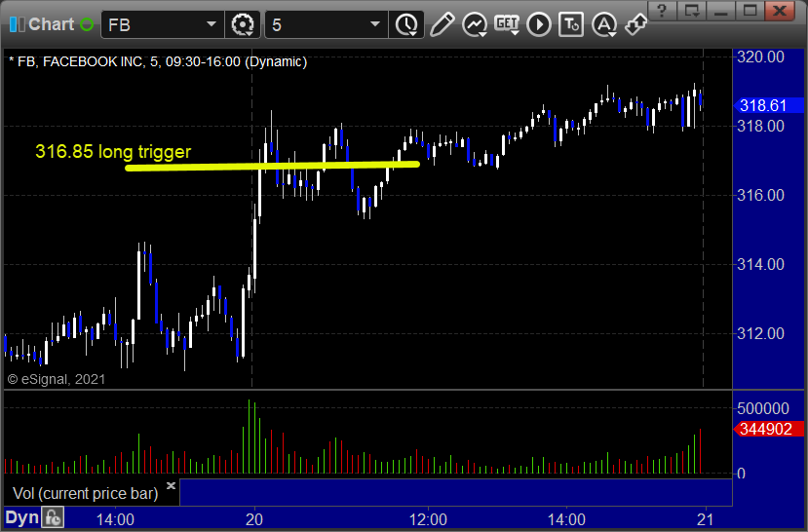
Task: Click the blue study parameter bar
Action: click(x=455, y=492)
